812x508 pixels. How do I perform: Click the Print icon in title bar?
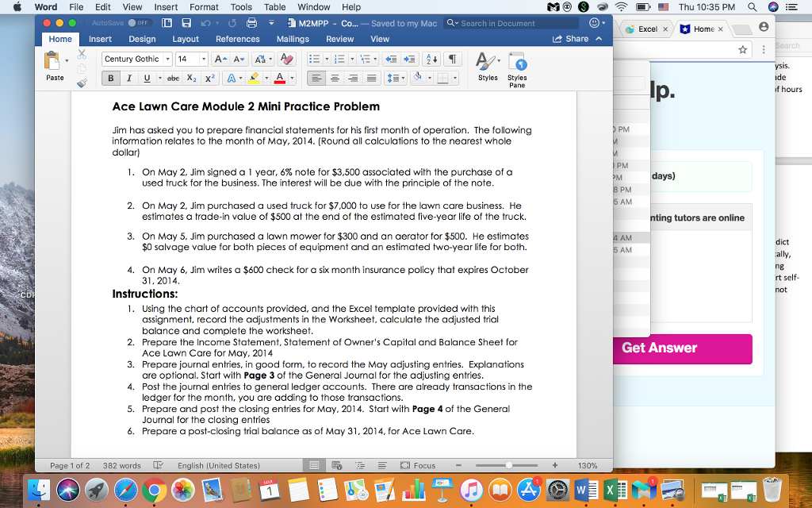point(251,23)
